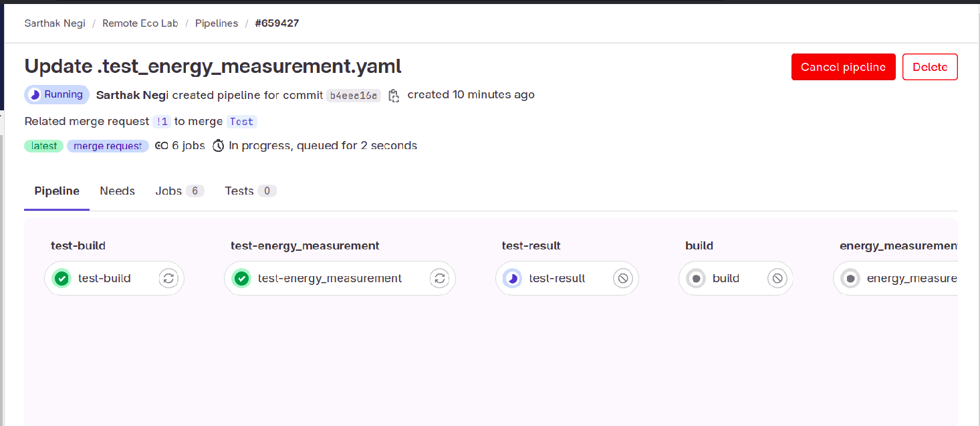Click energy_measurement job created status icon
The width and height of the screenshot is (980, 426).
pyautogui.click(x=850, y=278)
